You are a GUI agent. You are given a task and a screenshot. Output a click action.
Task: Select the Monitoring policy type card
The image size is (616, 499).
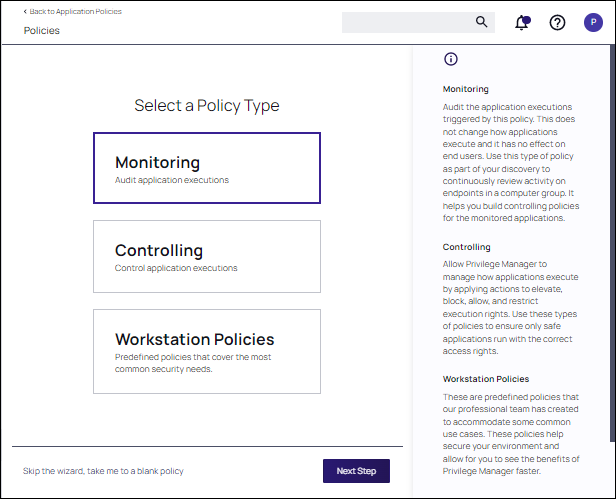click(207, 168)
